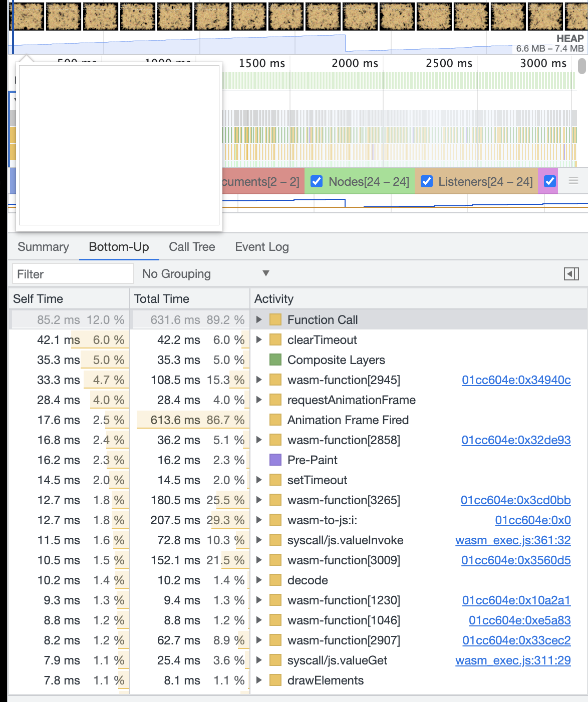Click the icon beside Animation Frame Fired

pyautogui.click(x=275, y=420)
